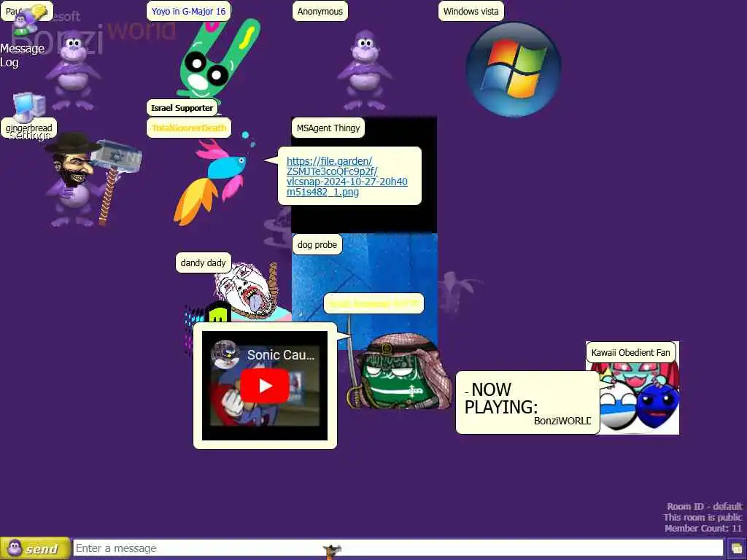The width and height of the screenshot is (747, 560).
Task: Open the Sonic video channel icon
Action: 225,355
